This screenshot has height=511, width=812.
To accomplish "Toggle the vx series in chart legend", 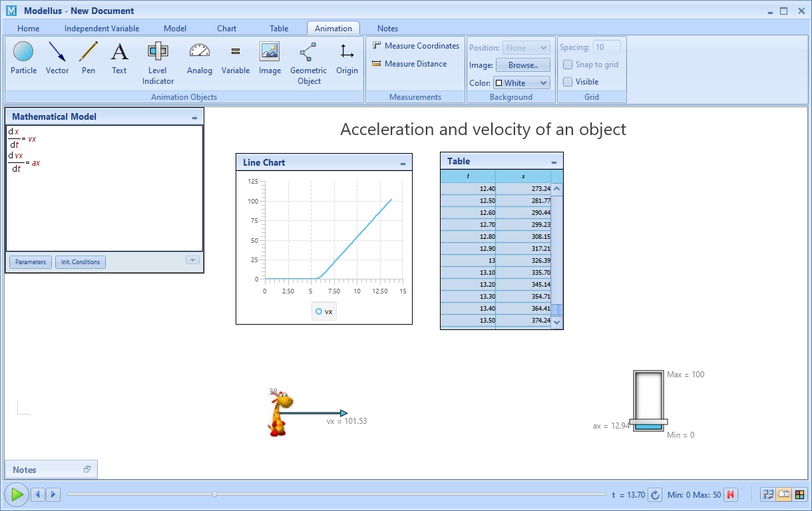I will tap(324, 311).
